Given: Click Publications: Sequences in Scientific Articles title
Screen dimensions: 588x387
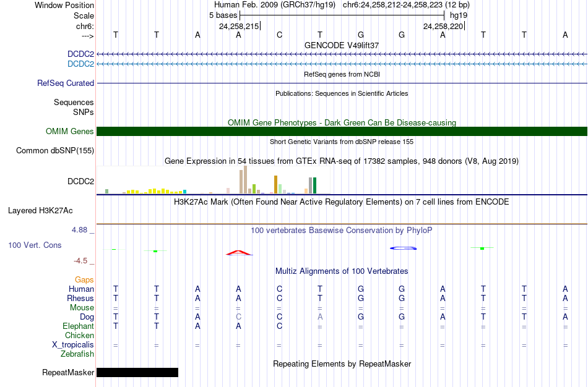Looking at the screenshot, I should click(x=342, y=93).
